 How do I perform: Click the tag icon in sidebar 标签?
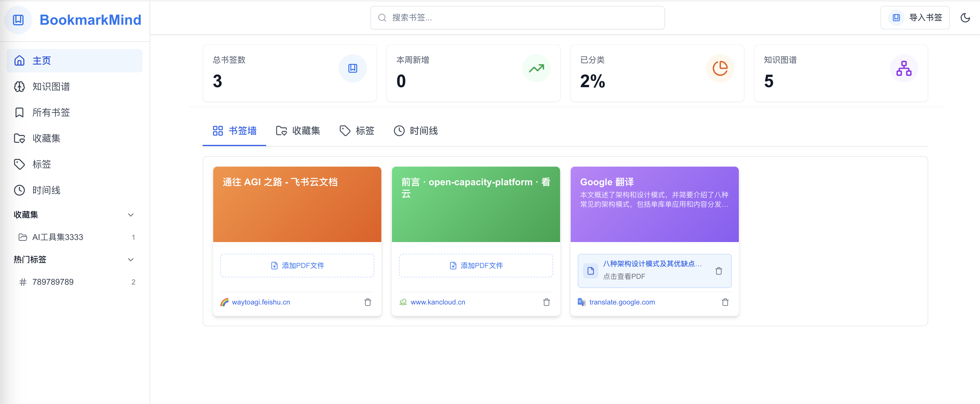(x=19, y=164)
